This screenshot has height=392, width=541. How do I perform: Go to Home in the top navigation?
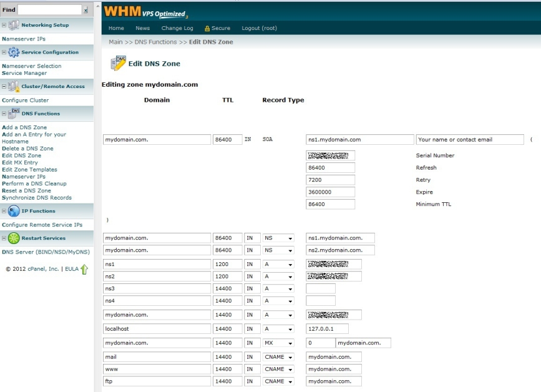tap(116, 28)
